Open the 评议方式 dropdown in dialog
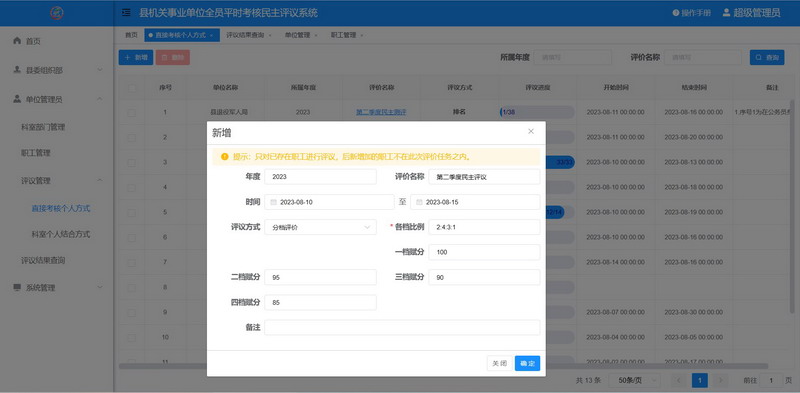 (320, 227)
